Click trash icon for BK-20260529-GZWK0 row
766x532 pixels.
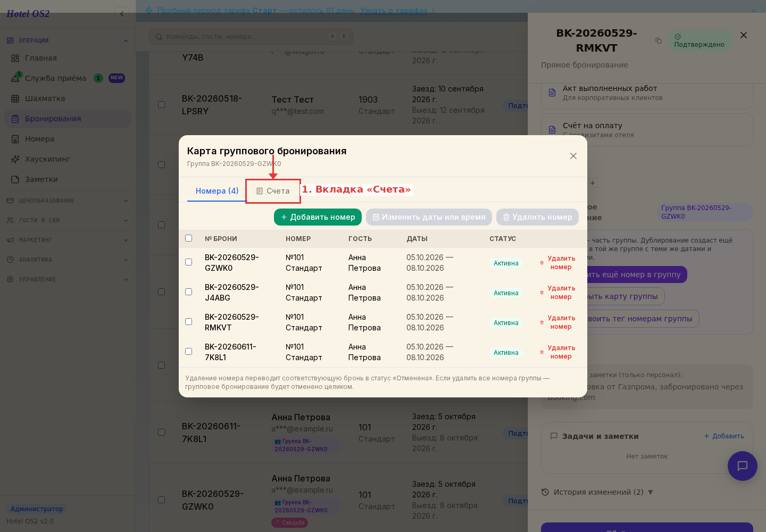(542, 263)
